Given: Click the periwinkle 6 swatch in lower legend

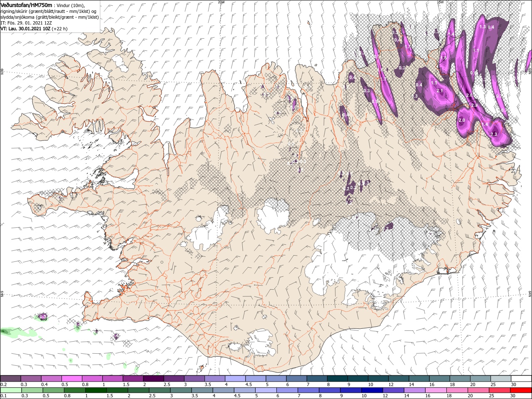Looking at the screenshot, I should [287, 390].
